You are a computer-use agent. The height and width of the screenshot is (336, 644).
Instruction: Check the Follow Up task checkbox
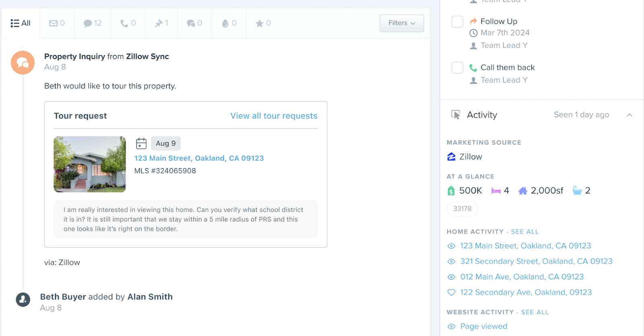pos(457,22)
